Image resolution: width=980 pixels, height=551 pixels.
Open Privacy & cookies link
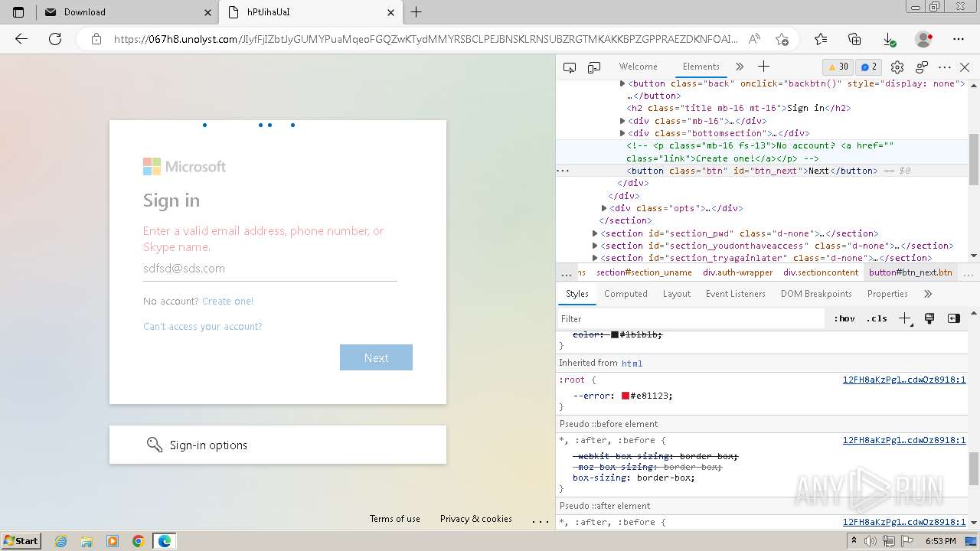476,519
